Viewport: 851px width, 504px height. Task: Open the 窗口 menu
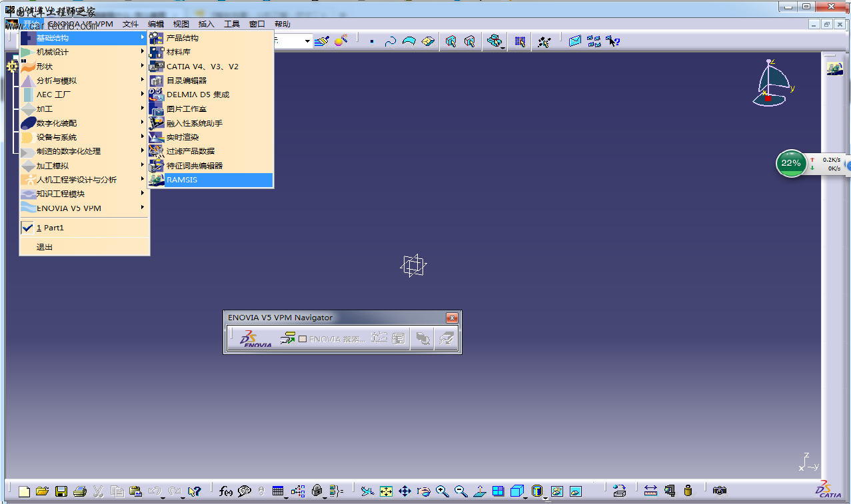click(257, 24)
